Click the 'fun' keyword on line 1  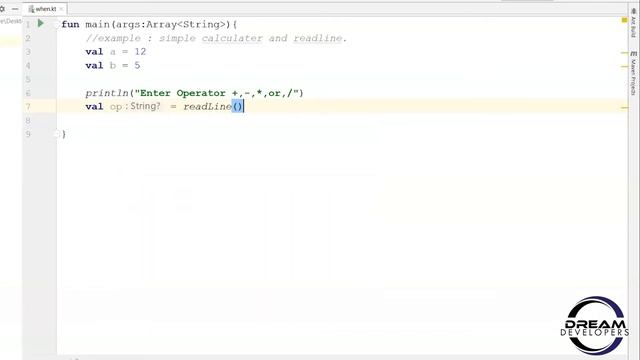tap(70, 24)
